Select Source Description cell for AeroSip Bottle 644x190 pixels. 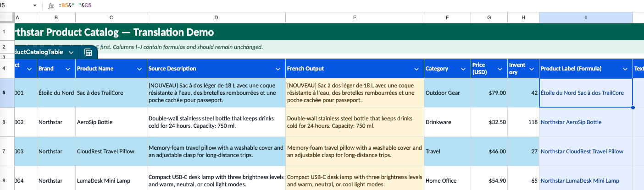(216, 122)
